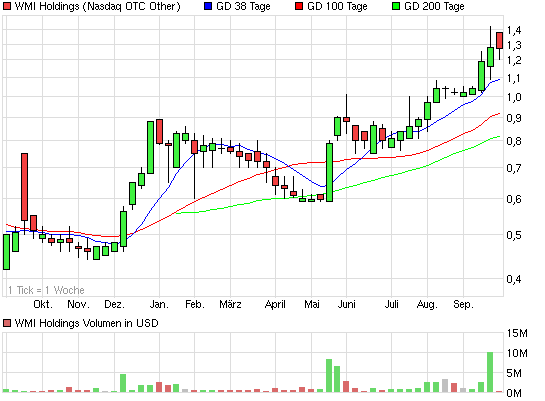Click the green December volume bar near 5M
This screenshot has width=545, height=401.
[x=123, y=383]
